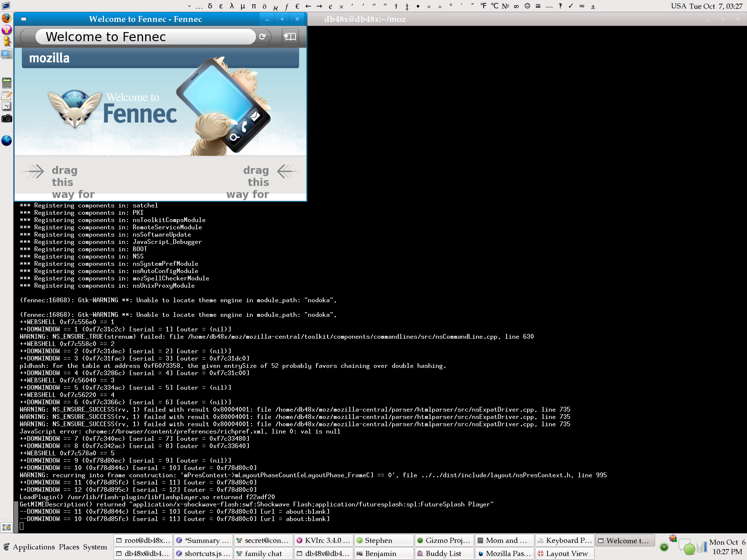Insert the left arrow ← symbol from palette
Viewport: 747px width, 560px height.
308,6
